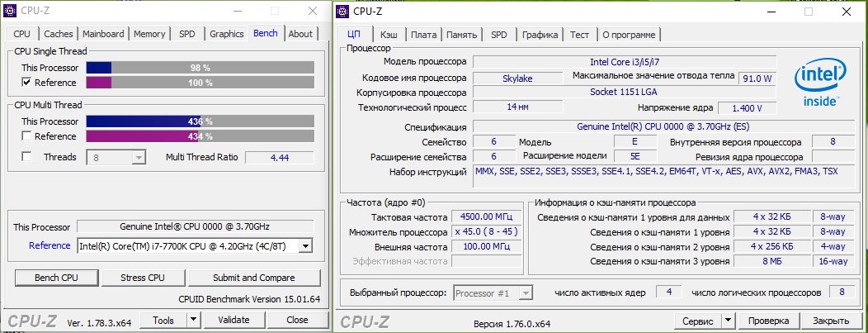Image resolution: width=868 pixels, height=333 pixels.
Task: Click the Закрыть button
Action: (x=831, y=321)
